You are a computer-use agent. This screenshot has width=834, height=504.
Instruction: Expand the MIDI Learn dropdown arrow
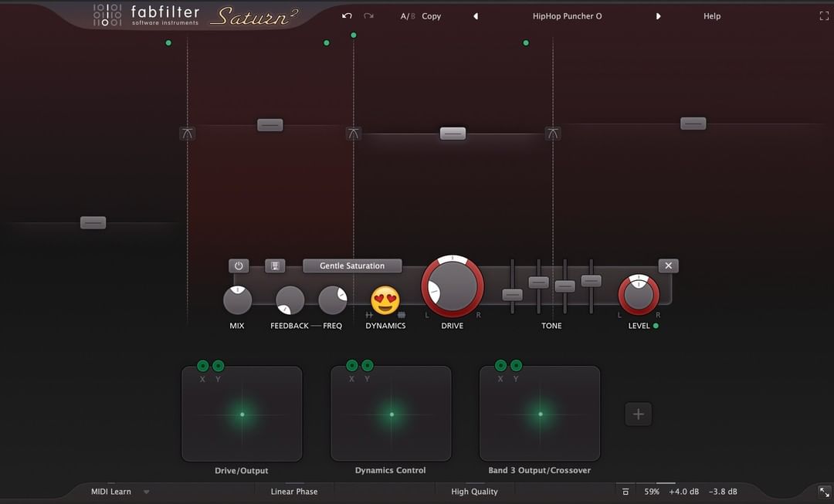tap(146, 492)
